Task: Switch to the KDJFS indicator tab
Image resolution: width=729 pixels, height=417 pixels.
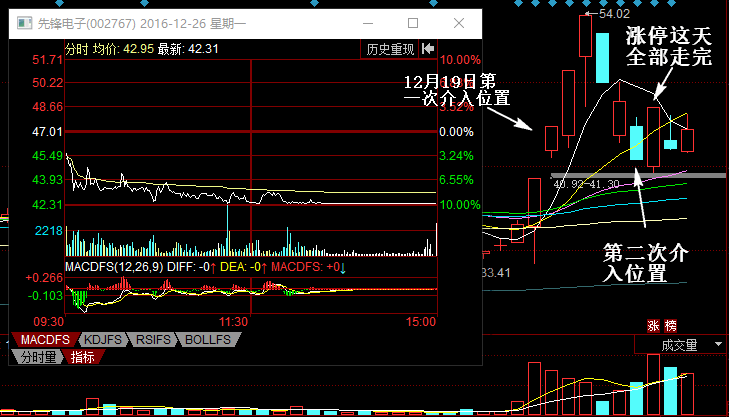Action: pyautogui.click(x=101, y=340)
